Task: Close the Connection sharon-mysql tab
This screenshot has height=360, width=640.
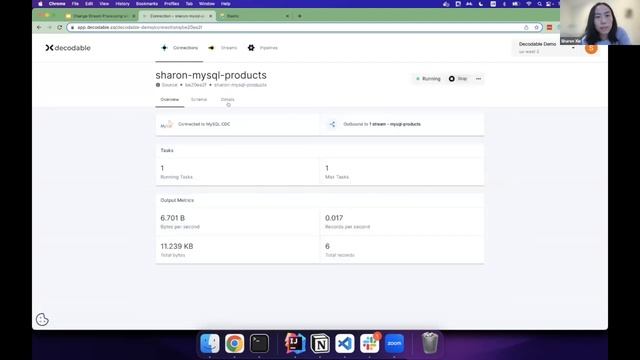Action: point(211,16)
